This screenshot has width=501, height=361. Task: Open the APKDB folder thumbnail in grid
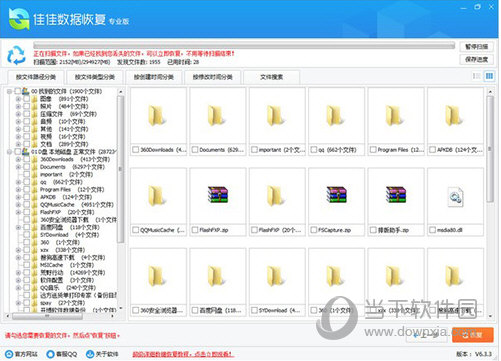(454, 116)
